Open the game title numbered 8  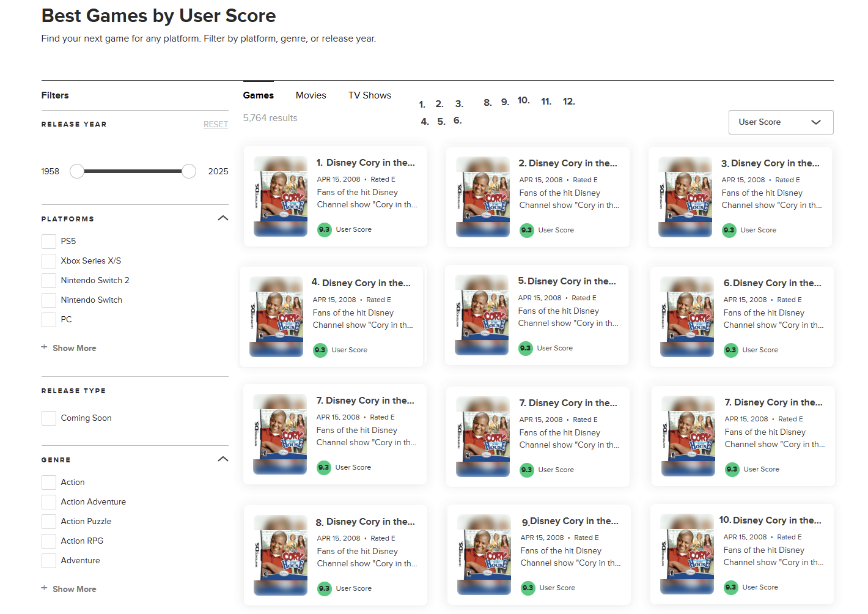click(x=366, y=522)
